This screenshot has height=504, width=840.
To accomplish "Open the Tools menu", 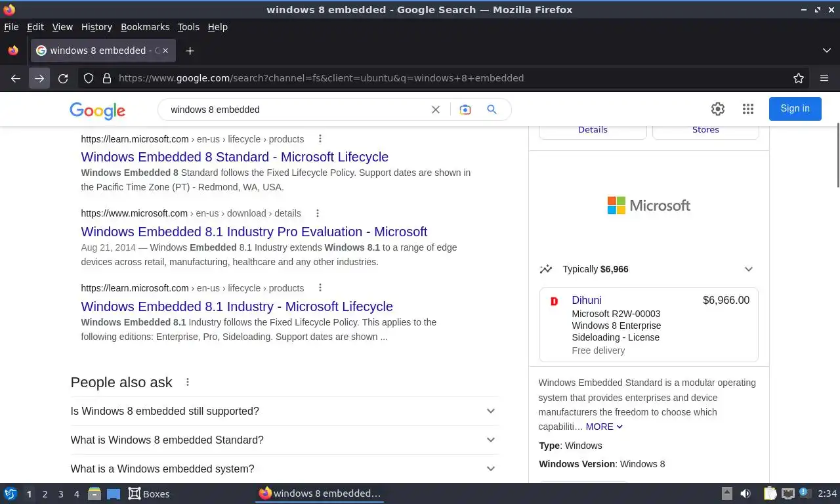I will [x=188, y=27].
